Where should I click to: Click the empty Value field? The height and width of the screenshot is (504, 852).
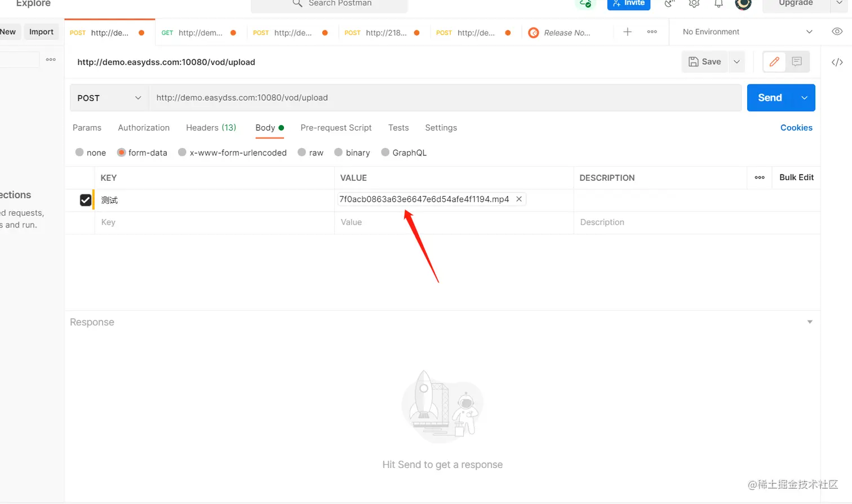454,222
